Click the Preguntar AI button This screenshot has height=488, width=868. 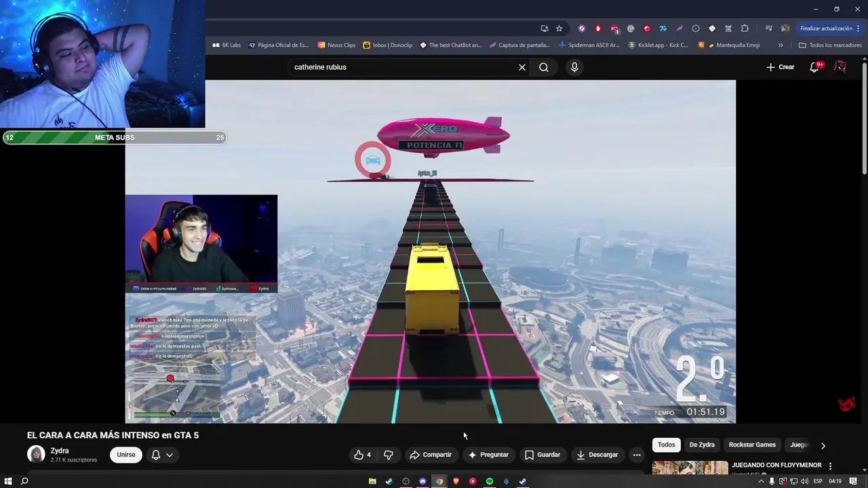488,455
